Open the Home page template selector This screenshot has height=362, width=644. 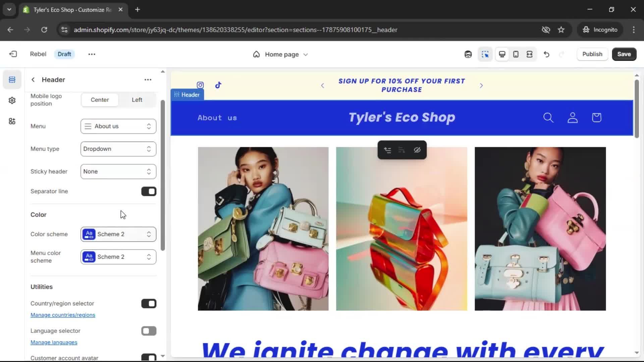280,54
